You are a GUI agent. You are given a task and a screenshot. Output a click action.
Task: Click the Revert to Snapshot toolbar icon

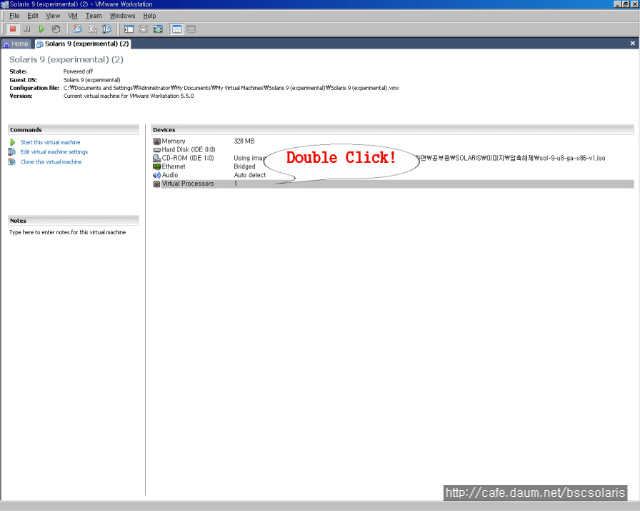(93, 29)
